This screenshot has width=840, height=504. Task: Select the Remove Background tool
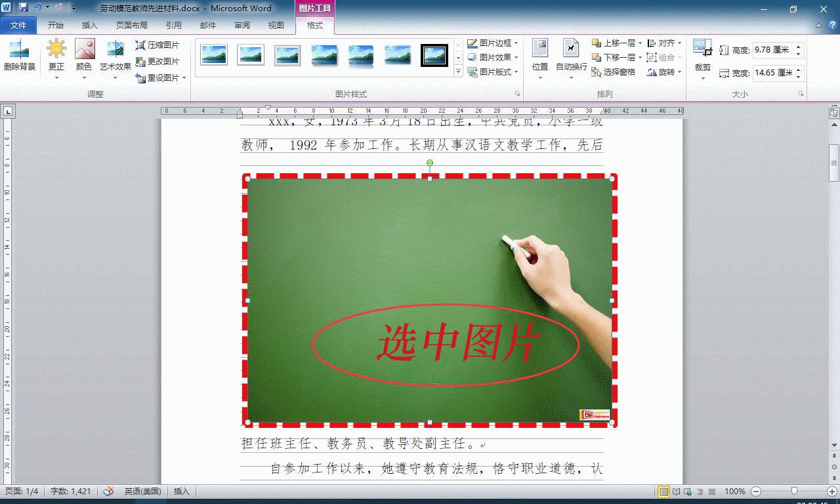[x=20, y=56]
